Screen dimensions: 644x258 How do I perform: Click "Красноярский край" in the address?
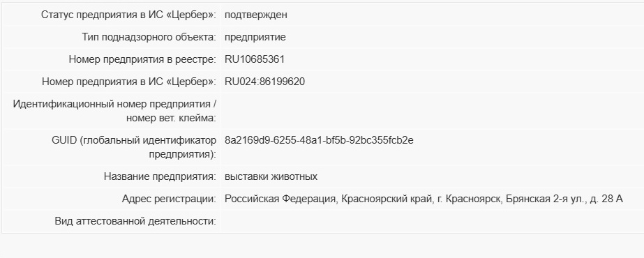387,199
